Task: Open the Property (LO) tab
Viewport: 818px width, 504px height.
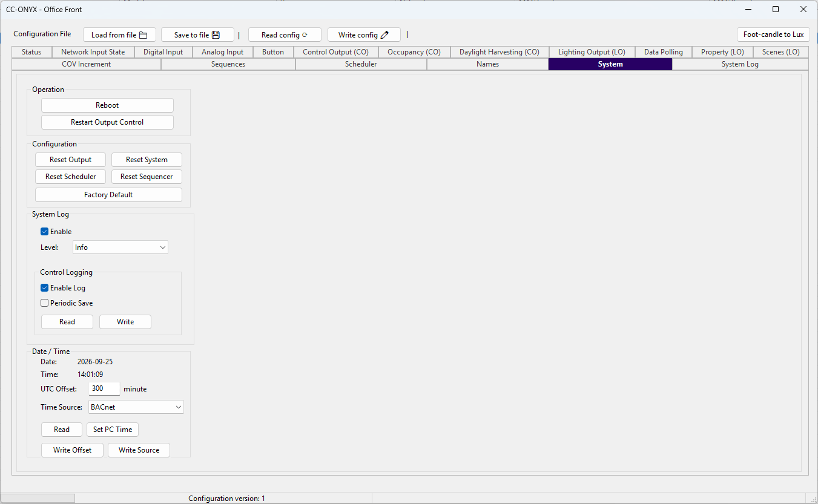Action: click(723, 52)
